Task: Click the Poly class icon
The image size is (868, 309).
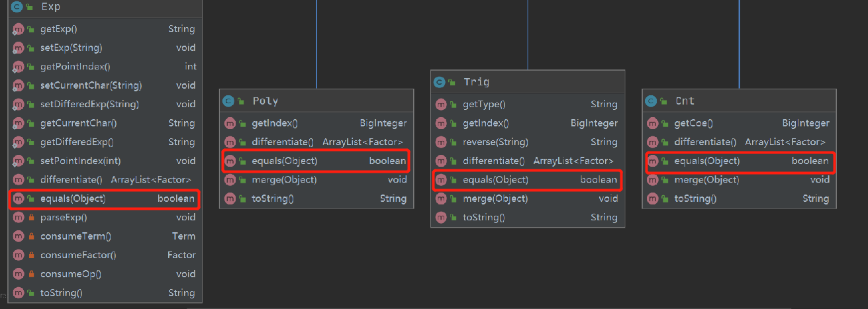Action: 229,101
